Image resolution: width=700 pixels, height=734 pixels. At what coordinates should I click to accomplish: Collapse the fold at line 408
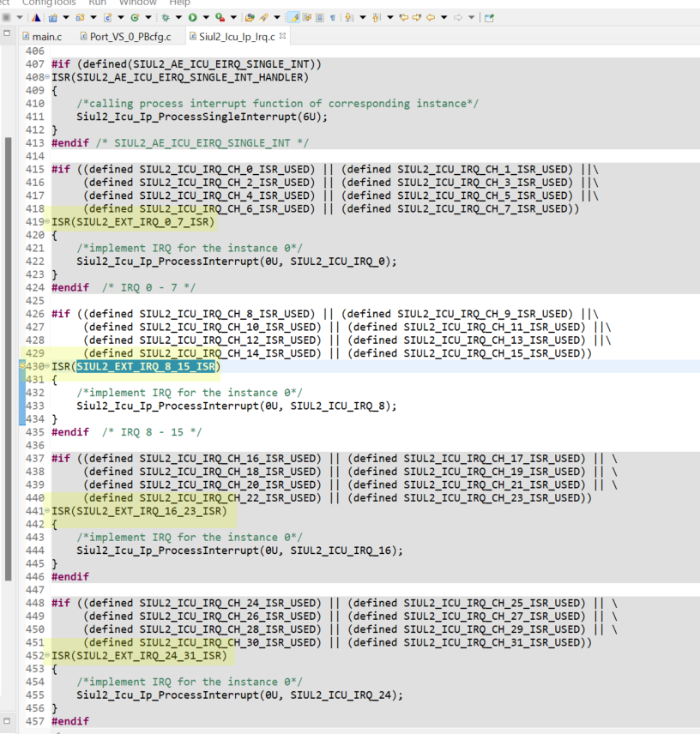click(x=47, y=77)
